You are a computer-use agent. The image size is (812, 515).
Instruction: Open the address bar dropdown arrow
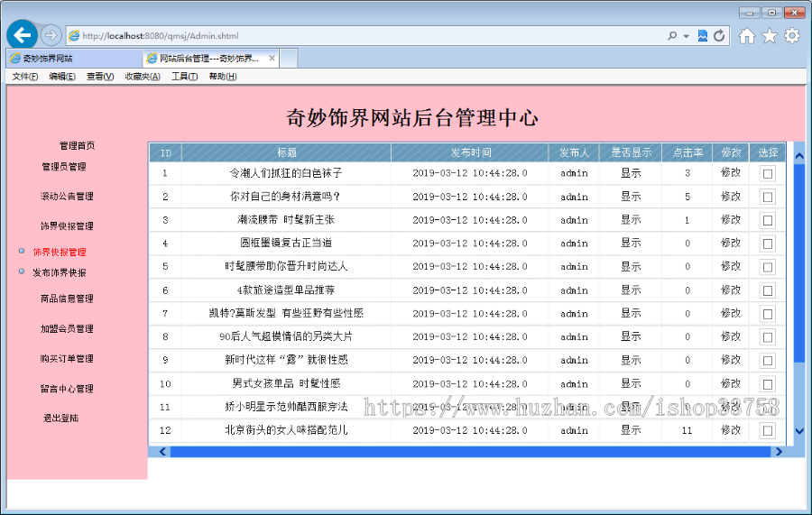687,36
